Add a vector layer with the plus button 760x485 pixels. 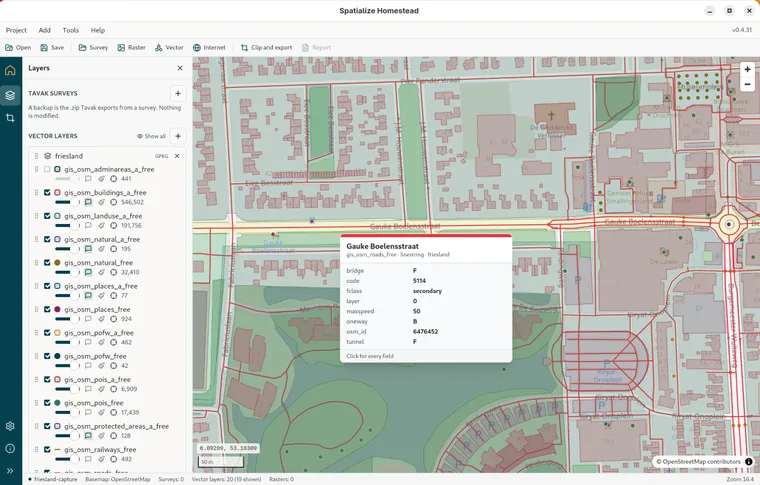(178, 136)
